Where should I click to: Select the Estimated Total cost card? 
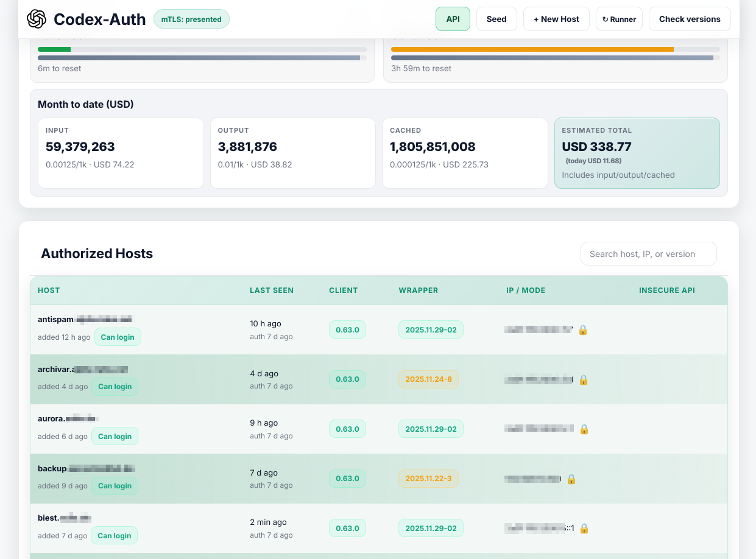637,153
